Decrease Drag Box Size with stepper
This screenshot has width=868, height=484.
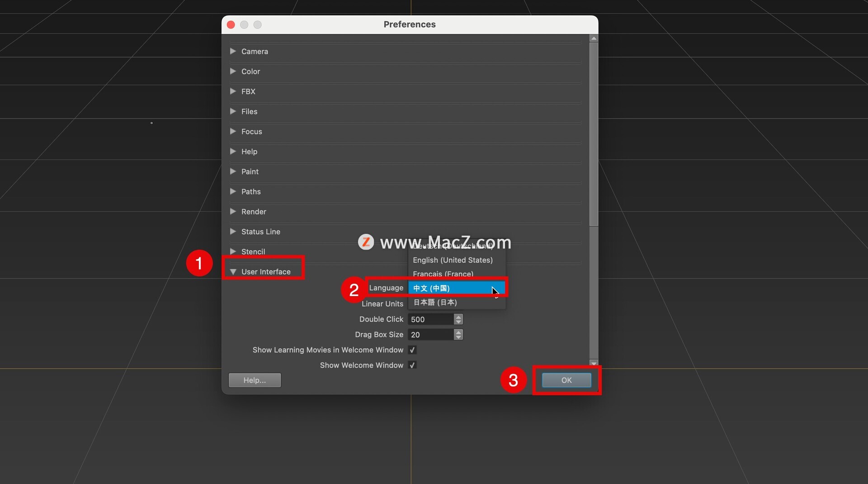tap(458, 337)
